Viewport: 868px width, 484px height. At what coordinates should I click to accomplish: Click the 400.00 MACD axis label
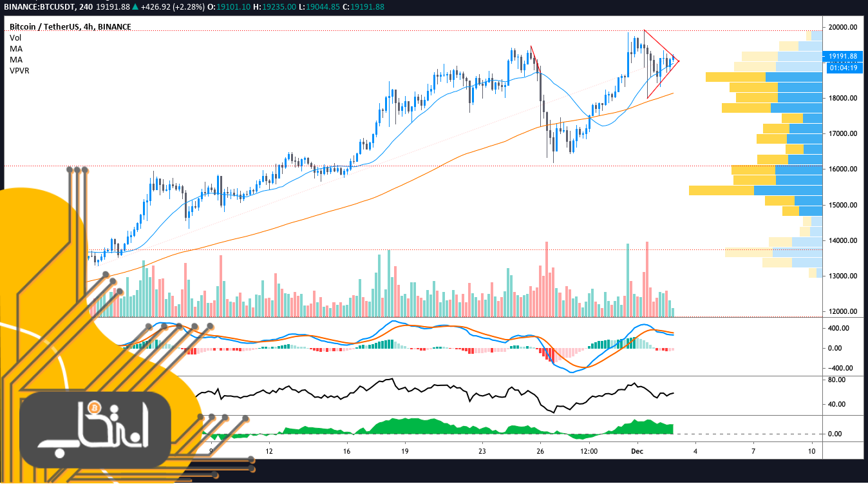(839, 328)
